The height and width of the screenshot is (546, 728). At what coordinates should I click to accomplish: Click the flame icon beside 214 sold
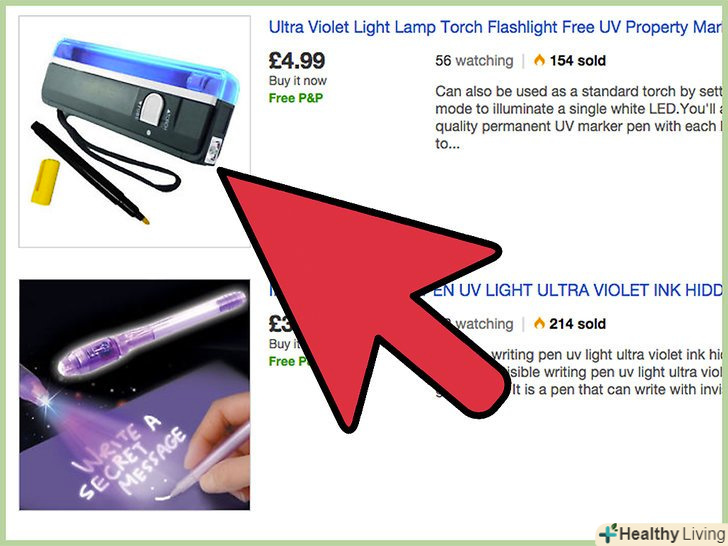[x=539, y=323]
